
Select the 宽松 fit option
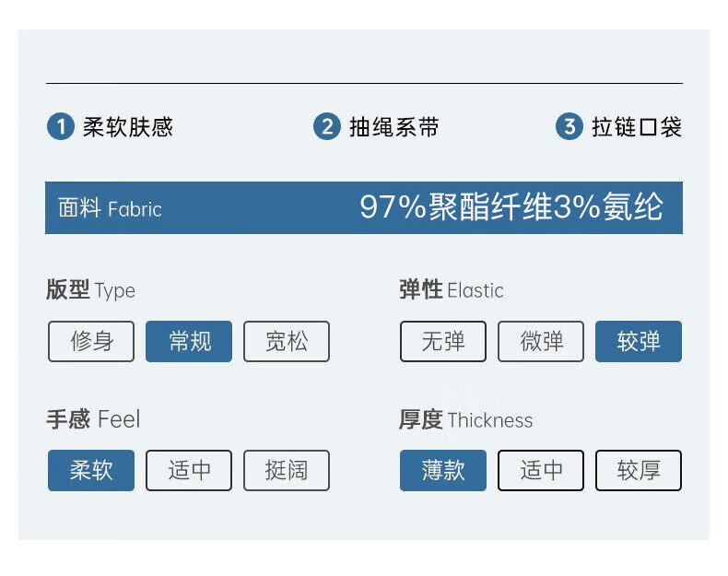tap(287, 341)
